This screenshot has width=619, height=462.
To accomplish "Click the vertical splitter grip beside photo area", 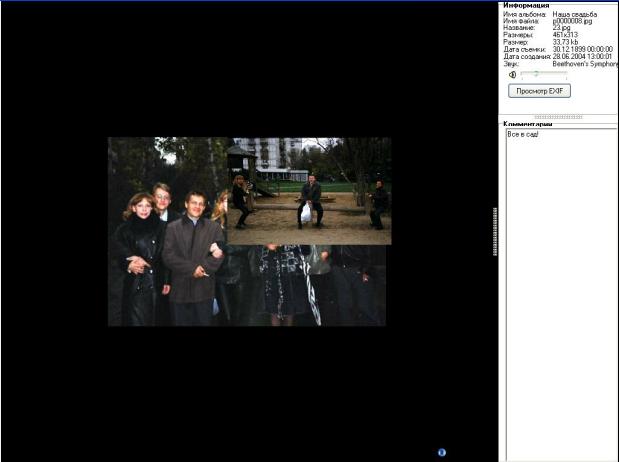I will (495, 232).
